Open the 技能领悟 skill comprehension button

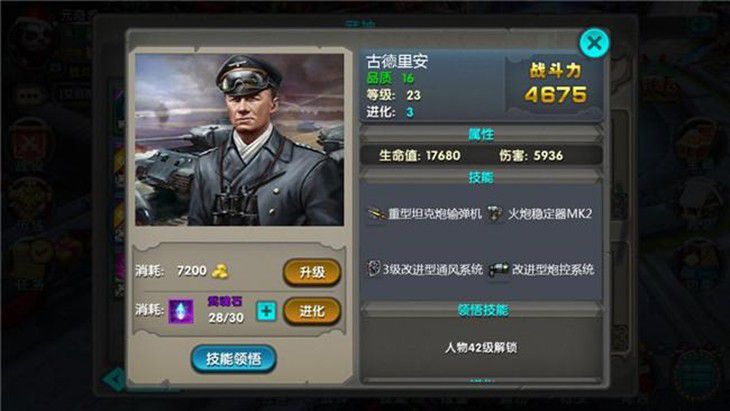coord(234,358)
